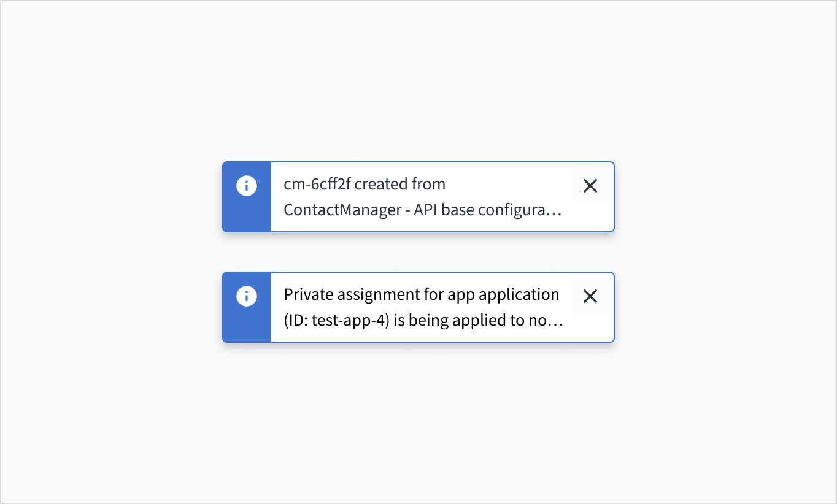Click the "cm-6cff2f created from" text line
837x504 pixels.
coord(364,184)
